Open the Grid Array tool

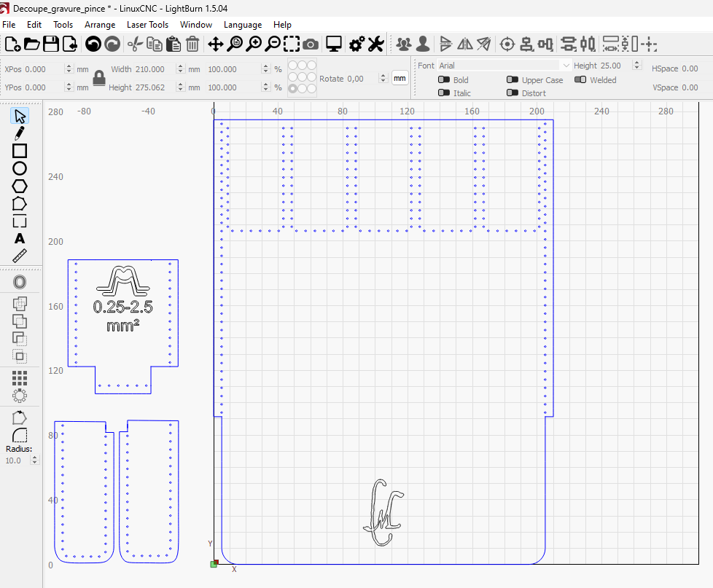pyautogui.click(x=20, y=377)
